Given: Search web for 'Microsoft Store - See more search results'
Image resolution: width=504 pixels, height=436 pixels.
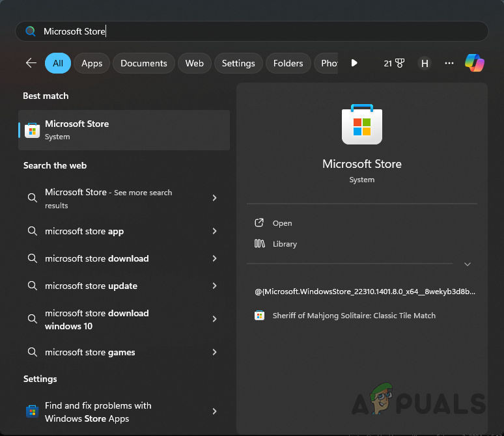Looking at the screenshot, I should (x=124, y=198).
